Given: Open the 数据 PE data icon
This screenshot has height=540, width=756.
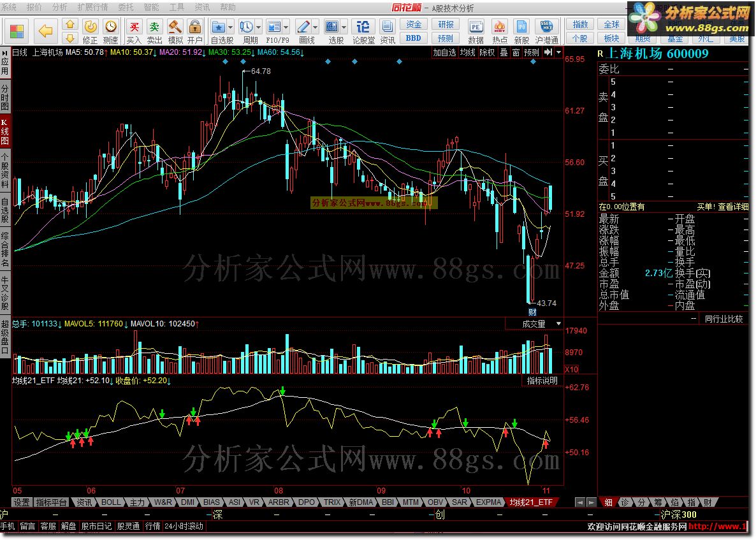Looking at the screenshot, I should 476,32.
